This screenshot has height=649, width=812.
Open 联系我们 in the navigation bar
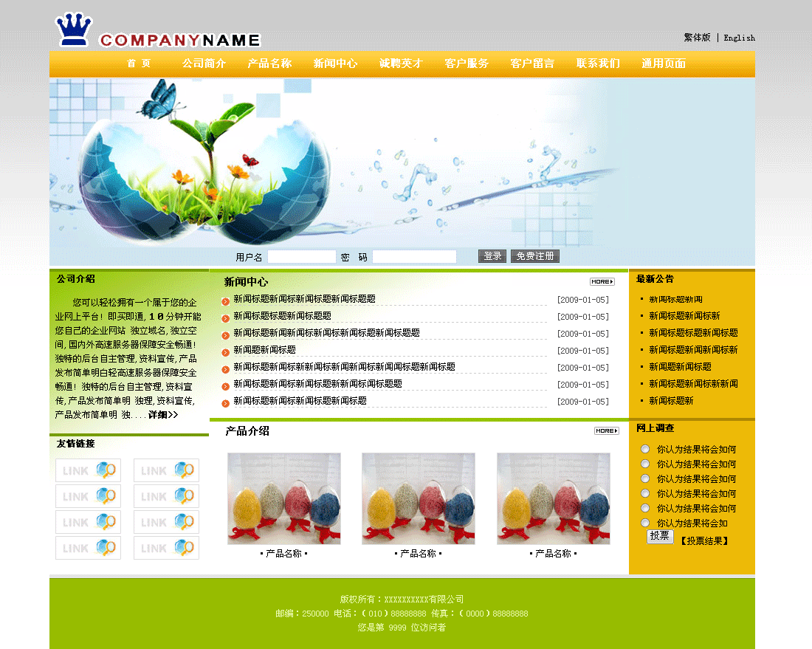[x=598, y=63]
